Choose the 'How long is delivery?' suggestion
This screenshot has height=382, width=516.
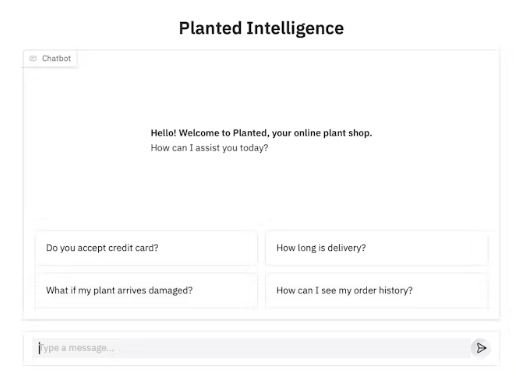[377, 248]
